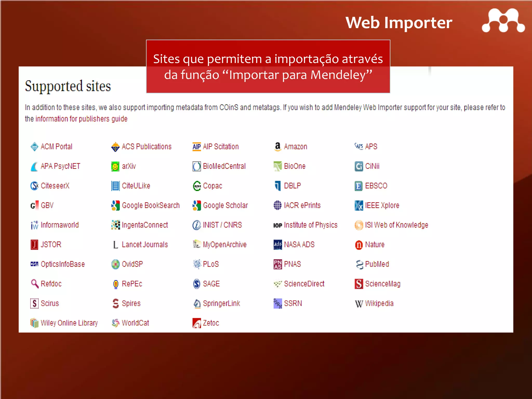532x399 pixels.
Task: Click the BioMedCentral icon
Action: [197, 167]
